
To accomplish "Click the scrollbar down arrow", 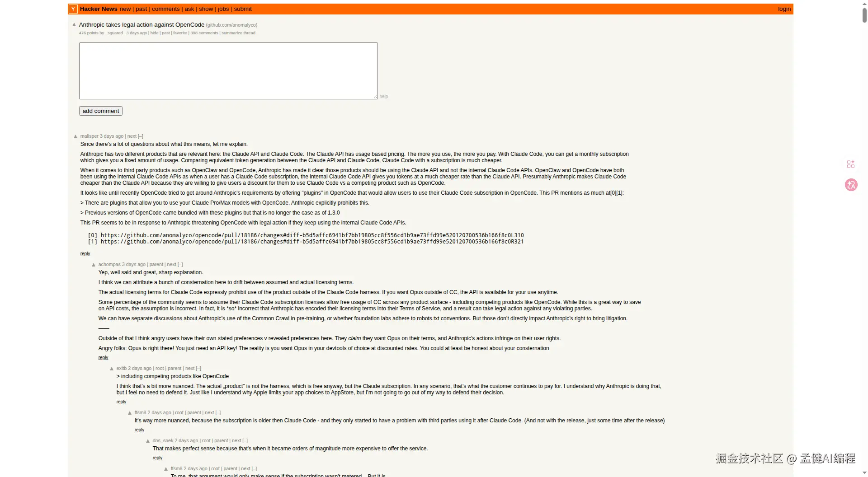I will point(864,473).
